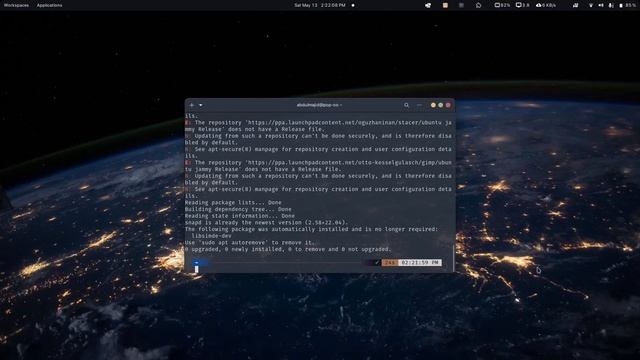This screenshot has height=360, width=640.
Task: Click the "Reading state information... Done" line
Action: pos(240,216)
